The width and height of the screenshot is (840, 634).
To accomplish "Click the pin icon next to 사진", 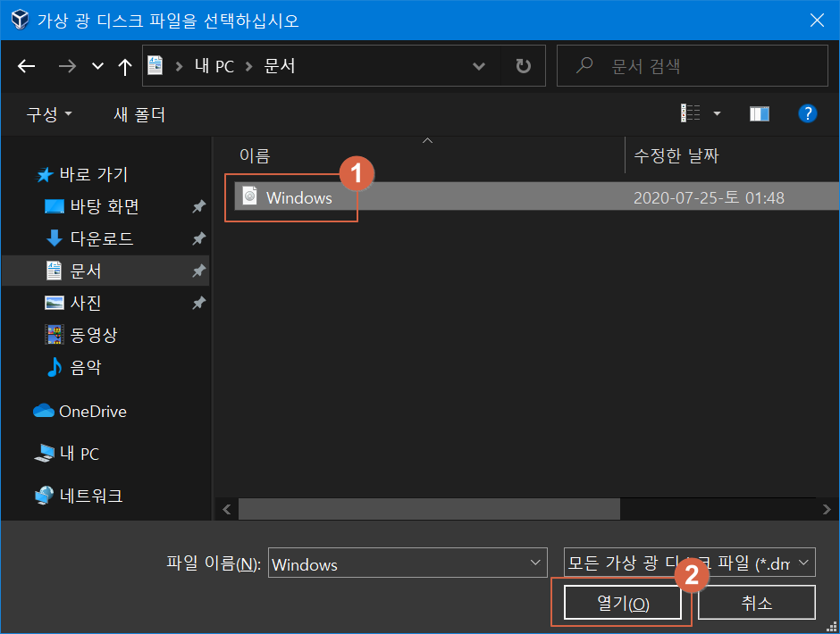I will pyautogui.click(x=198, y=303).
